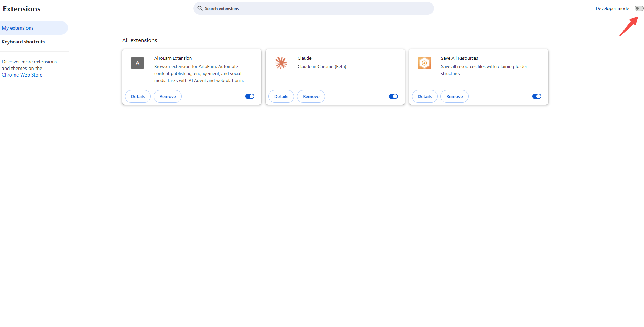Focus the Search extensions field

[313, 8]
